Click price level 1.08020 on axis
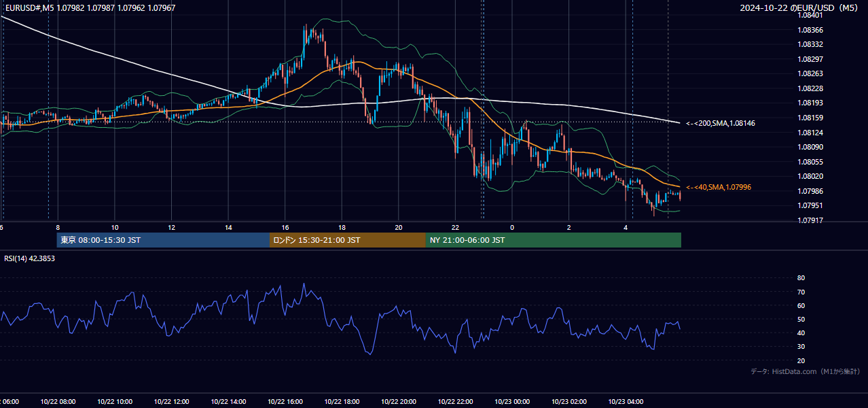This screenshot has height=408, width=868. [811, 176]
